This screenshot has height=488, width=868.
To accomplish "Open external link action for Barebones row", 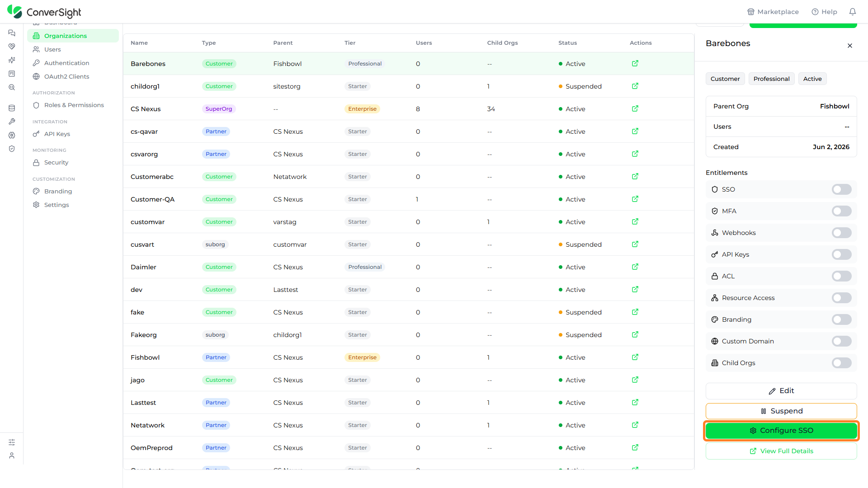I will 635,64.
